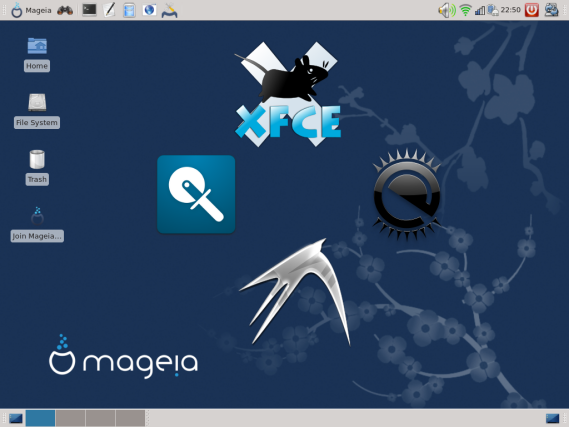Launch the binoculars search tool
This screenshot has width=569, height=427.
tap(65, 10)
